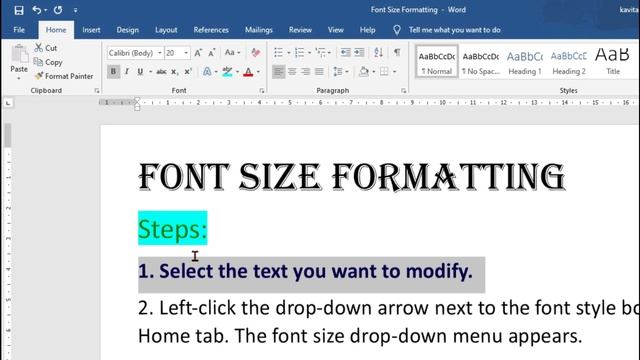Open the References tab

click(x=211, y=30)
